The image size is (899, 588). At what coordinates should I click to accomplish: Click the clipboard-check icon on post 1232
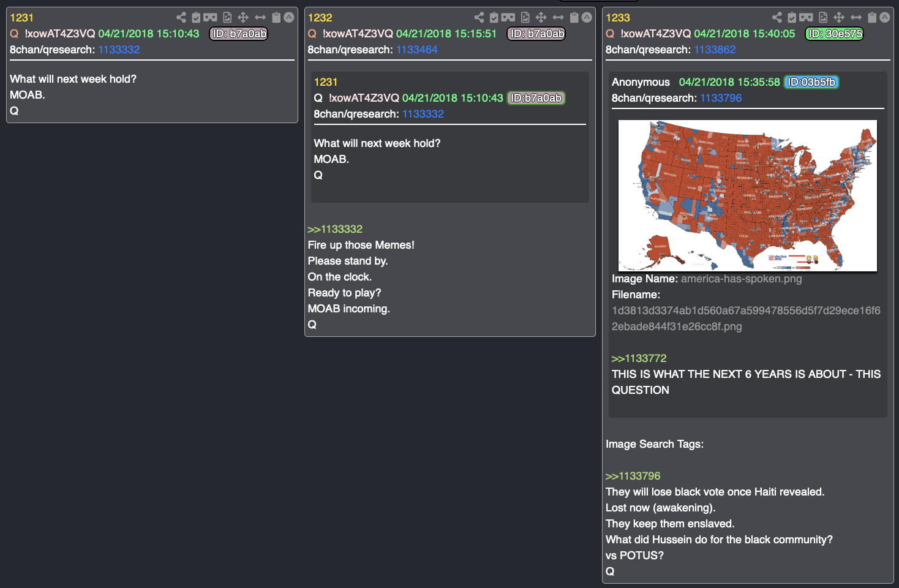[494, 17]
